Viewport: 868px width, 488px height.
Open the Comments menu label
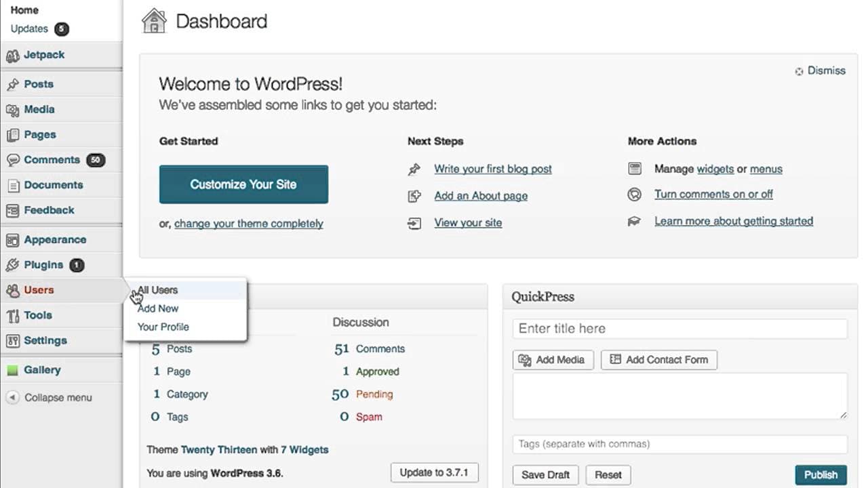click(52, 160)
